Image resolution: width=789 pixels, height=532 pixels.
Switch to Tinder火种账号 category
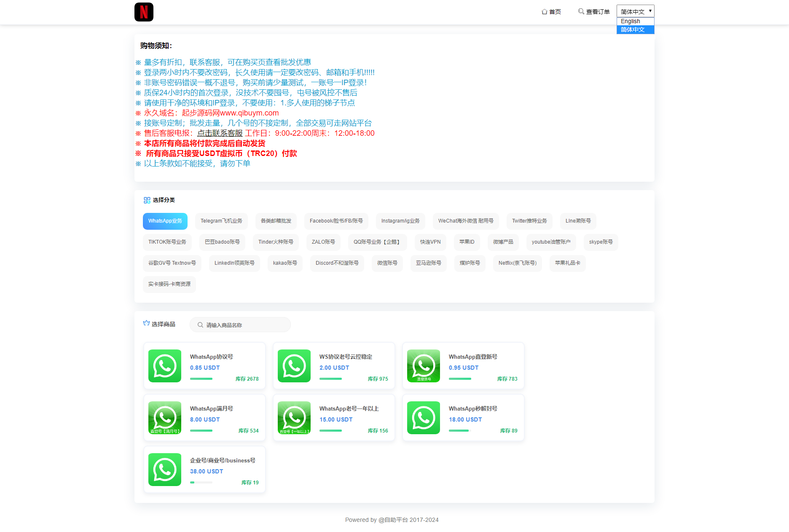pyautogui.click(x=276, y=242)
